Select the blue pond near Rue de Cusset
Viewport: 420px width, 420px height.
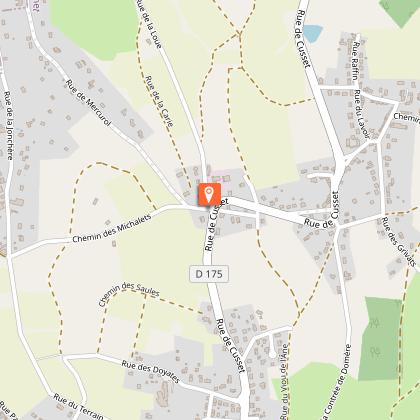pyautogui.click(x=313, y=33)
